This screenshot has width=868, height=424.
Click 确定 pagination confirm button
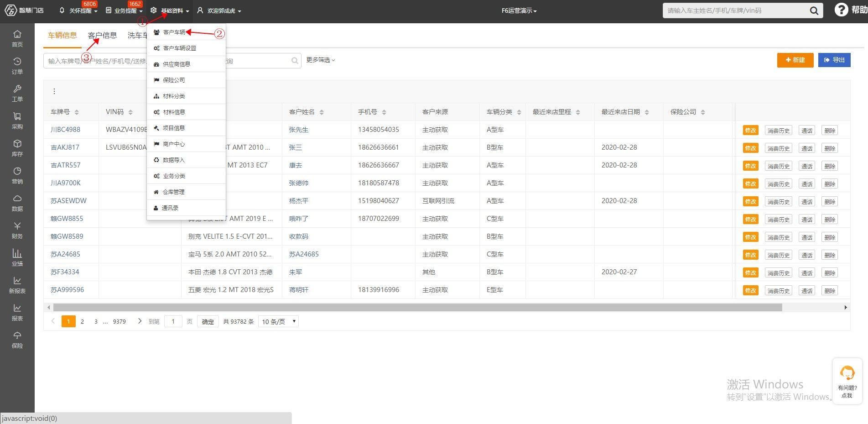[208, 321]
